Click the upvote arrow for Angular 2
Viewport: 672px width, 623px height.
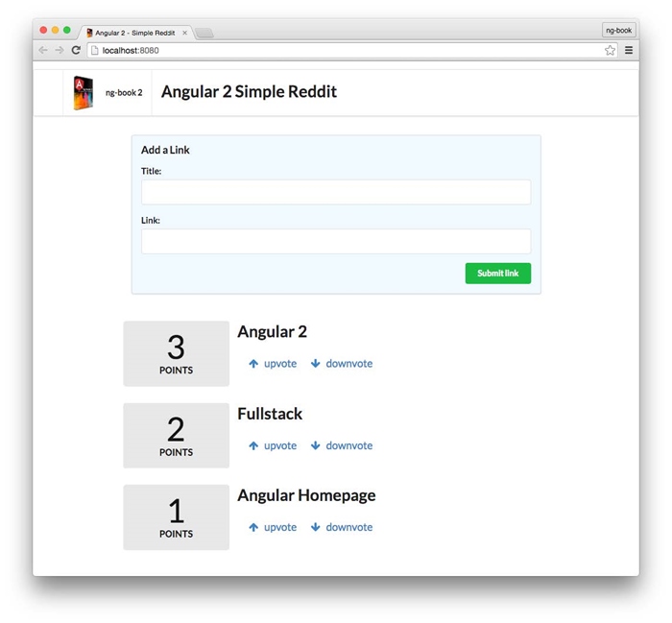[253, 364]
